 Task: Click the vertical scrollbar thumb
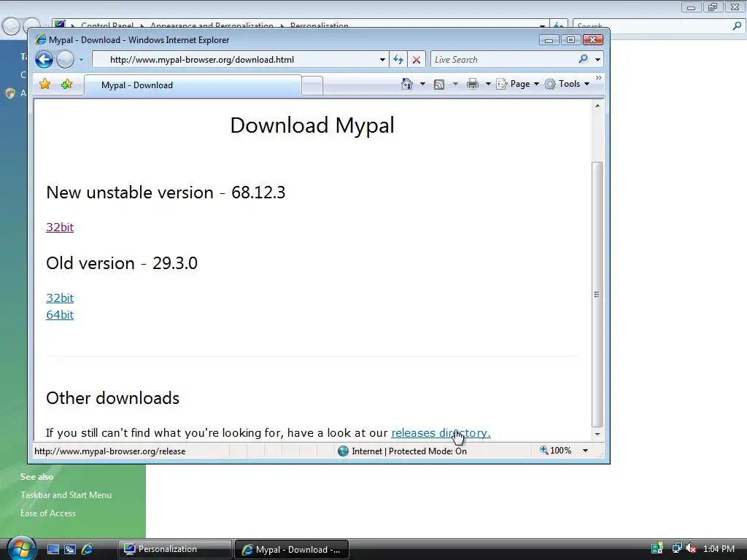click(597, 295)
